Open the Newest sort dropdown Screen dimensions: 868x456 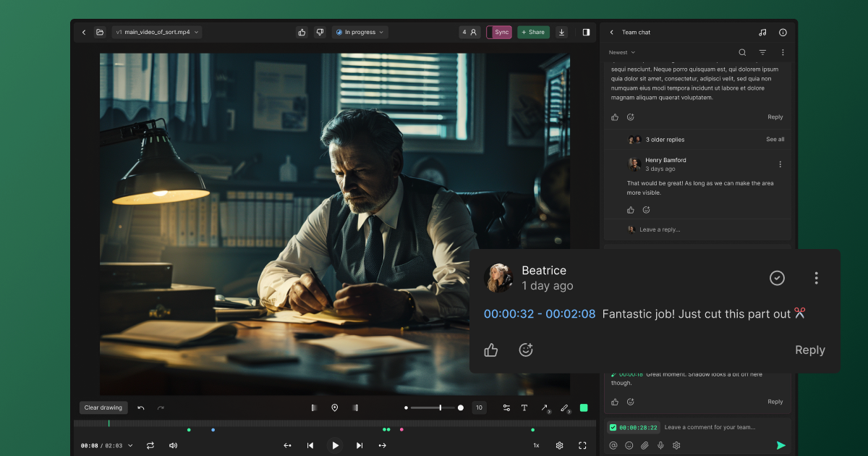point(622,52)
